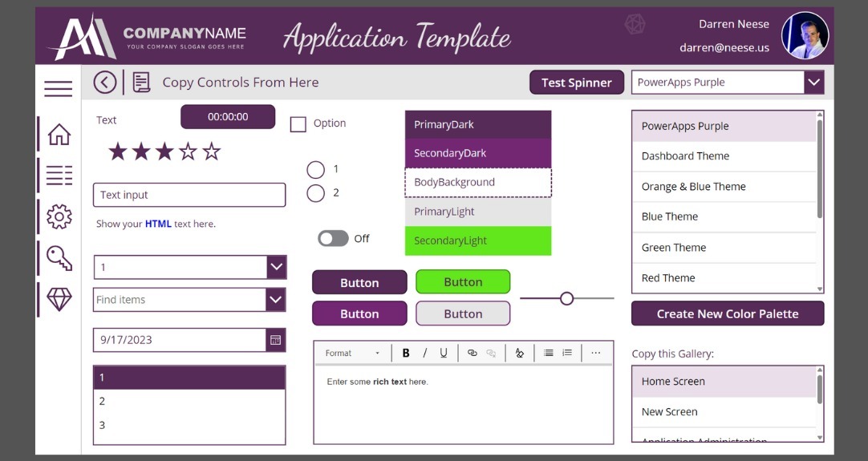Open the settings gear sidebar icon
Screen dimensions: 868x461
pyautogui.click(x=59, y=216)
